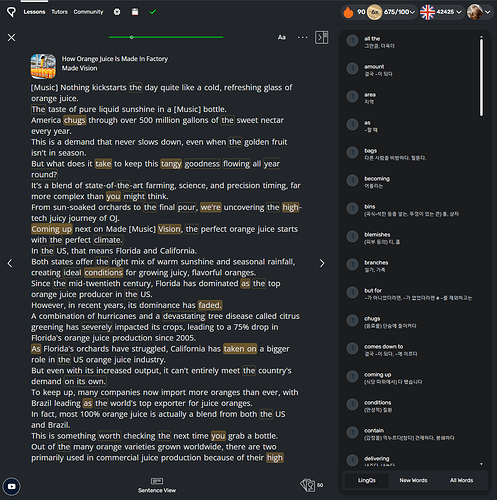Open the three dots more options menu

303,37
